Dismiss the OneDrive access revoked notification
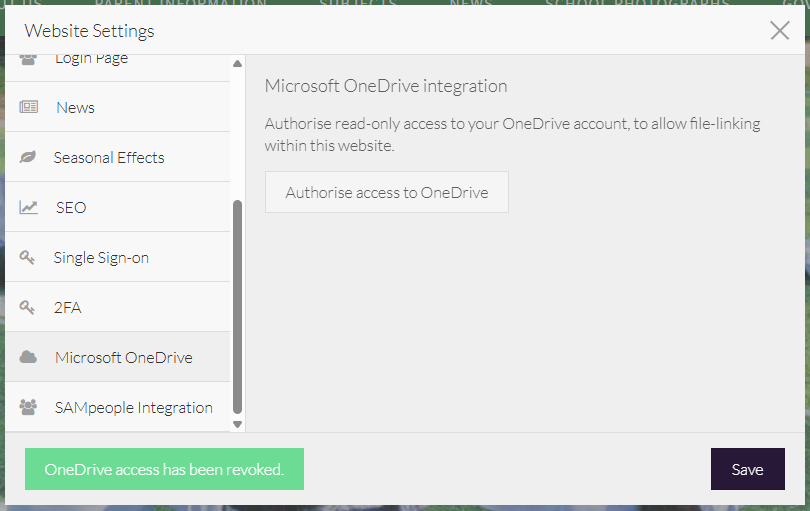Screen dimensions: 810x511 [x=164, y=469]
